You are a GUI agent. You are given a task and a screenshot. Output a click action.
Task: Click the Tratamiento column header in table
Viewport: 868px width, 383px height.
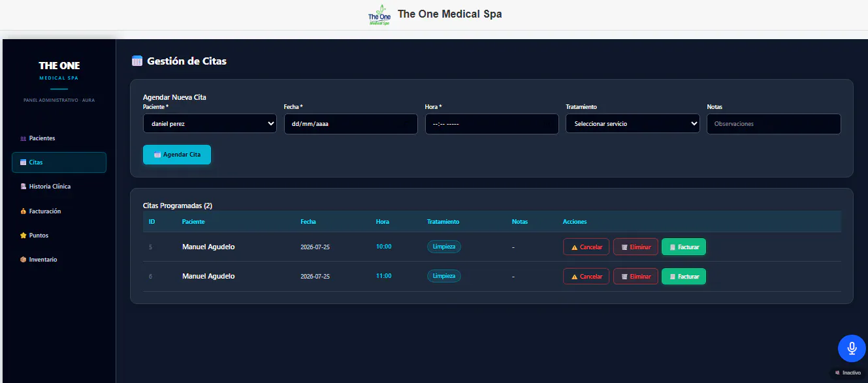click(443, 222)
